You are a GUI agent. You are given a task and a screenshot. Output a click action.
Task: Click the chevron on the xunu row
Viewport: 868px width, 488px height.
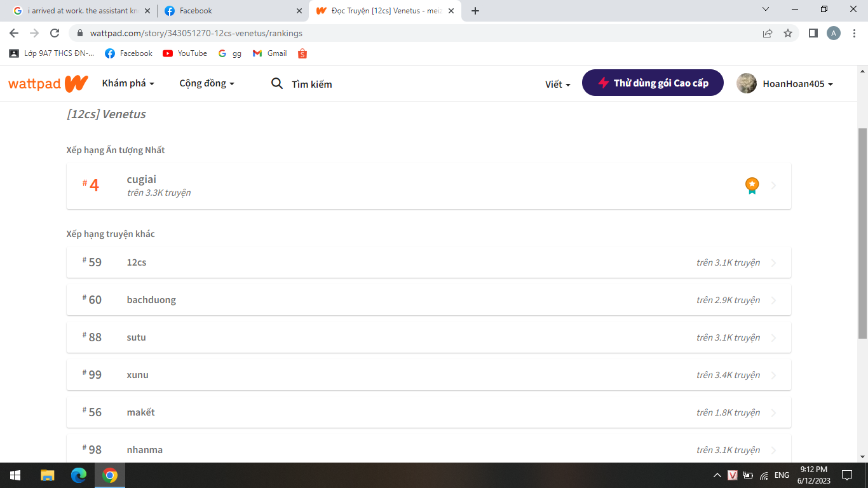tap(773, 376)
